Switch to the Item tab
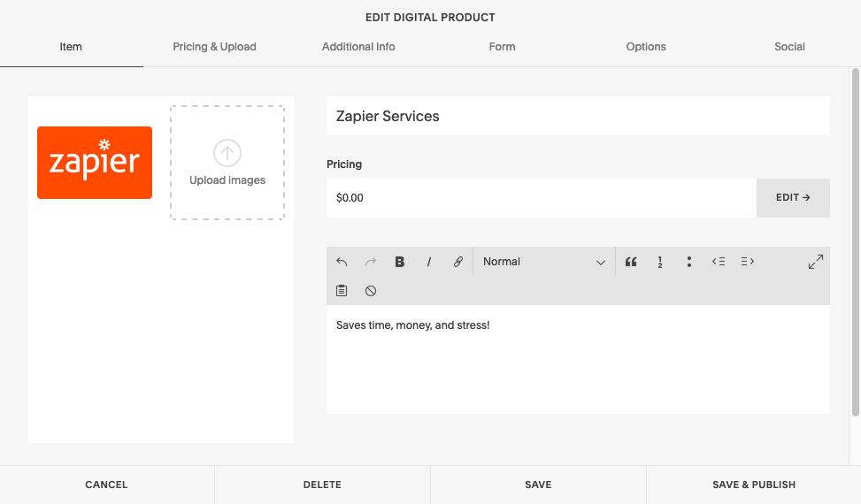The width and height of the screenshot is (861, 504). pyautogui.click(x=71, y=47)
